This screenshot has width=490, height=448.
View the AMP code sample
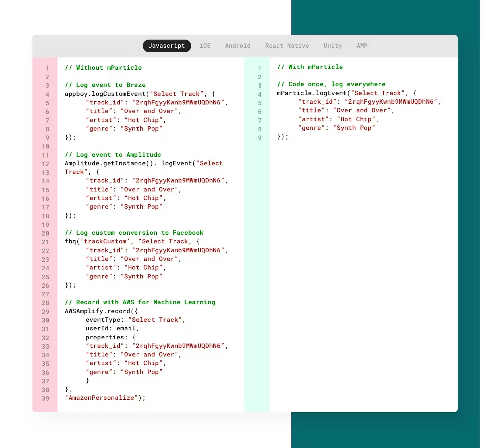362,46
